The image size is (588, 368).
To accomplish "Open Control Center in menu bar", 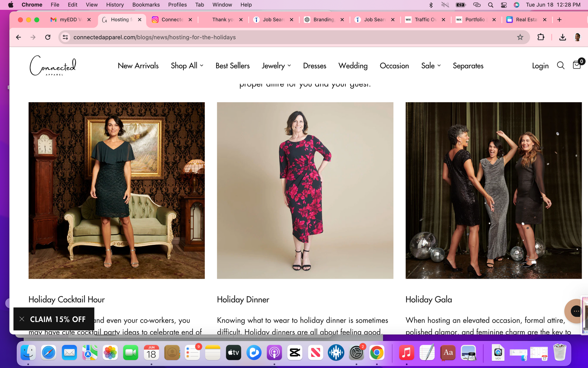I will point(504,5).
